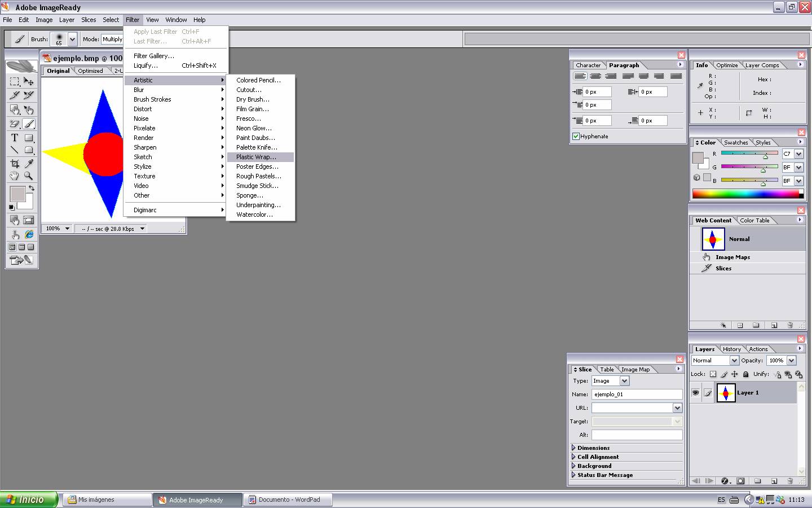812x508 pixels.
Task: Select the Eyedropper tool in toolbox
Action: pyautogui.click(x=29, y=164)
